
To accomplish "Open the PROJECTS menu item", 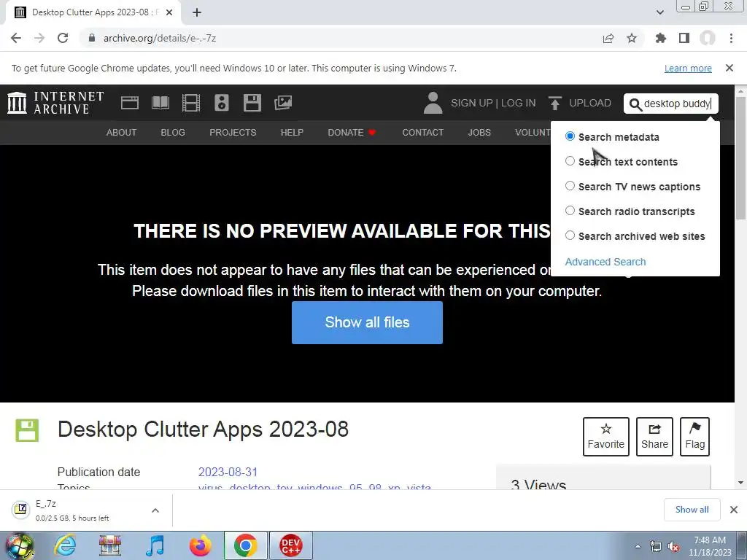I will pos(233,133).
